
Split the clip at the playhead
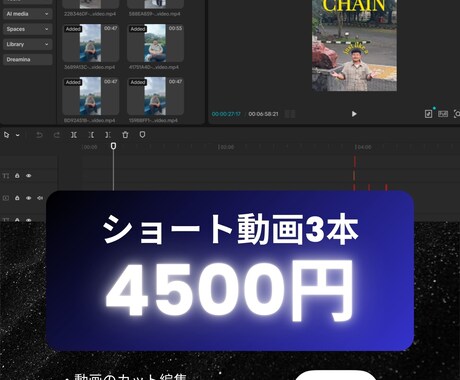[x=74, y=135]
